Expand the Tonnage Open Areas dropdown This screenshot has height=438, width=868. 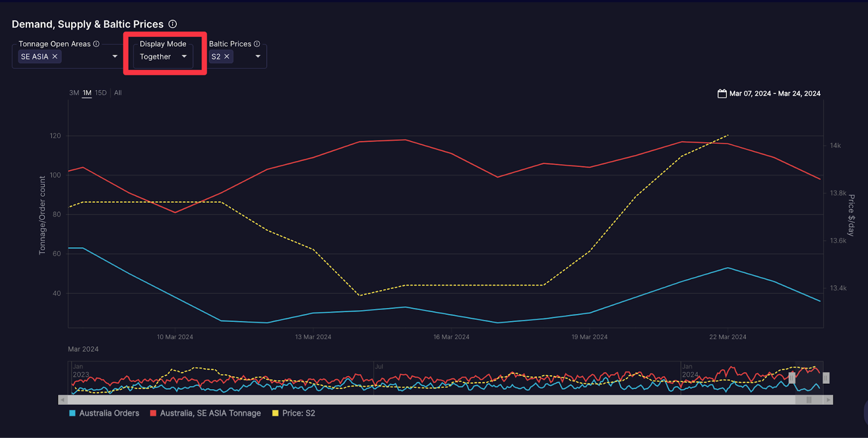point(114,56)
